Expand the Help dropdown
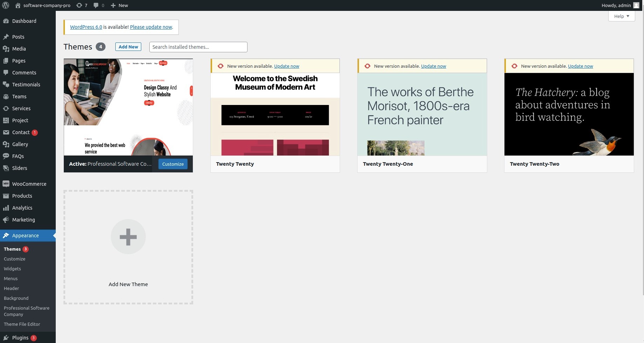The width and height of the screenshot is (644, 343). [x=622, y=16]
